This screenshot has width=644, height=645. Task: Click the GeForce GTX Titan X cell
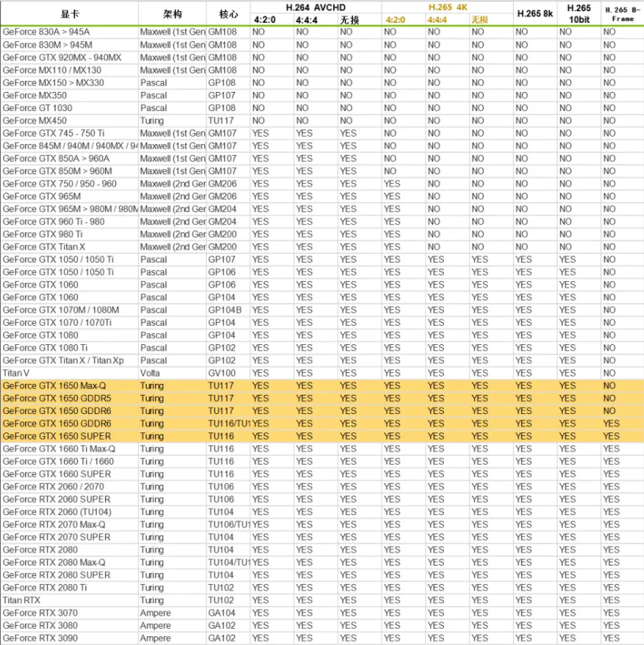(44, 247)
